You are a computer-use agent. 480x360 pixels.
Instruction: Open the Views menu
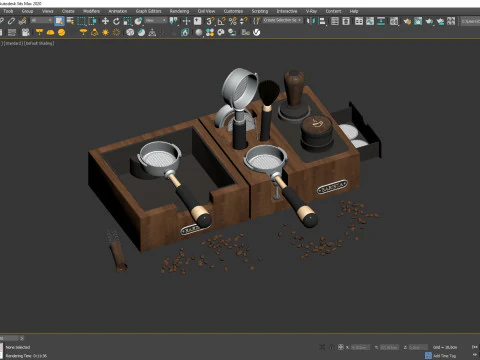48,11
